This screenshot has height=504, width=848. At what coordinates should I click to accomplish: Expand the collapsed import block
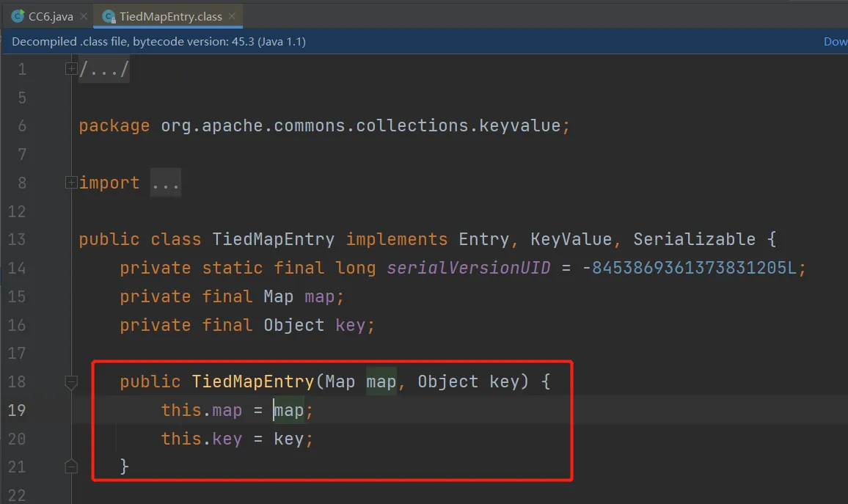pyautogui.click(x=71, y=183)
